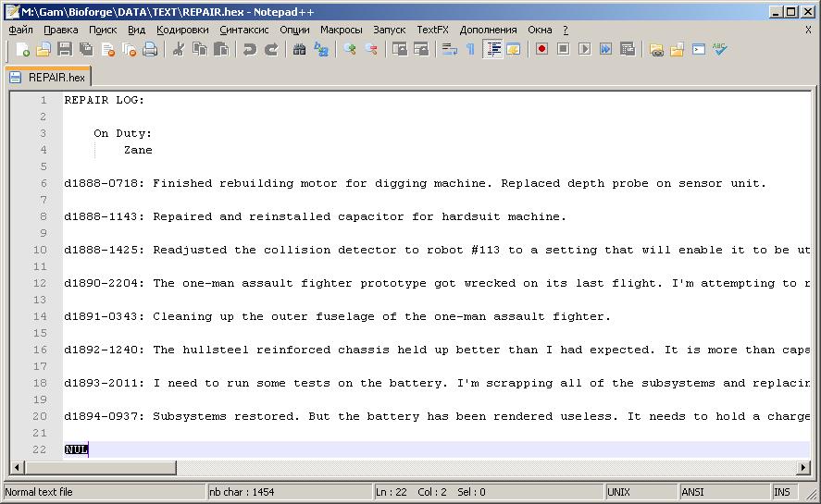
Task: Undo the last action via toolbar
Action: pos(250,50)
